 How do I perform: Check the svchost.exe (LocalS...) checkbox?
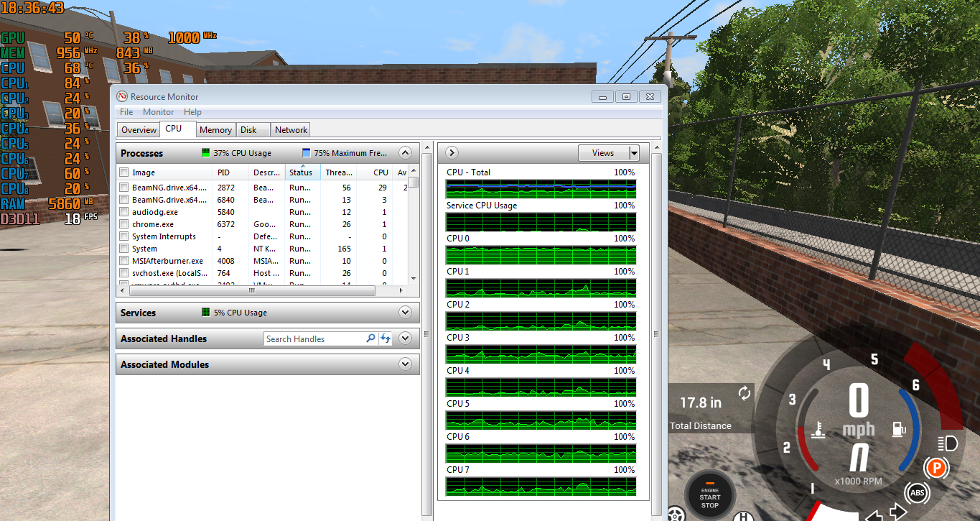point(124,273)
